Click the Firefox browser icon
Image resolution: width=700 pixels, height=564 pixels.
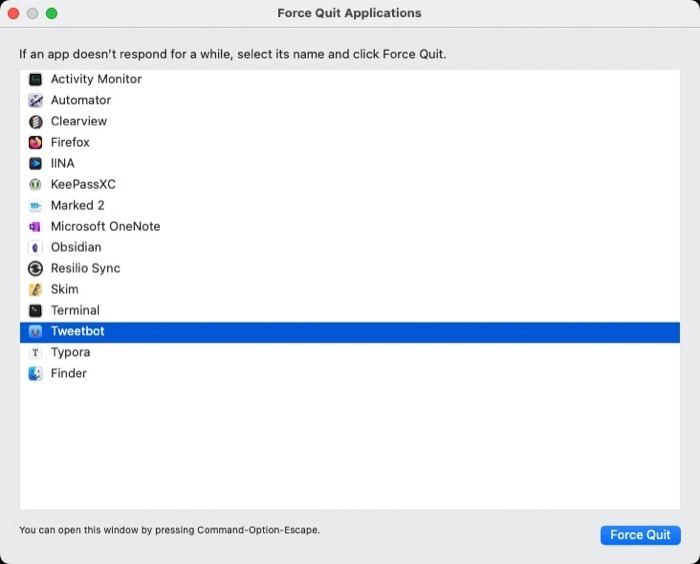pyautogui.click(x=35, y=142)
